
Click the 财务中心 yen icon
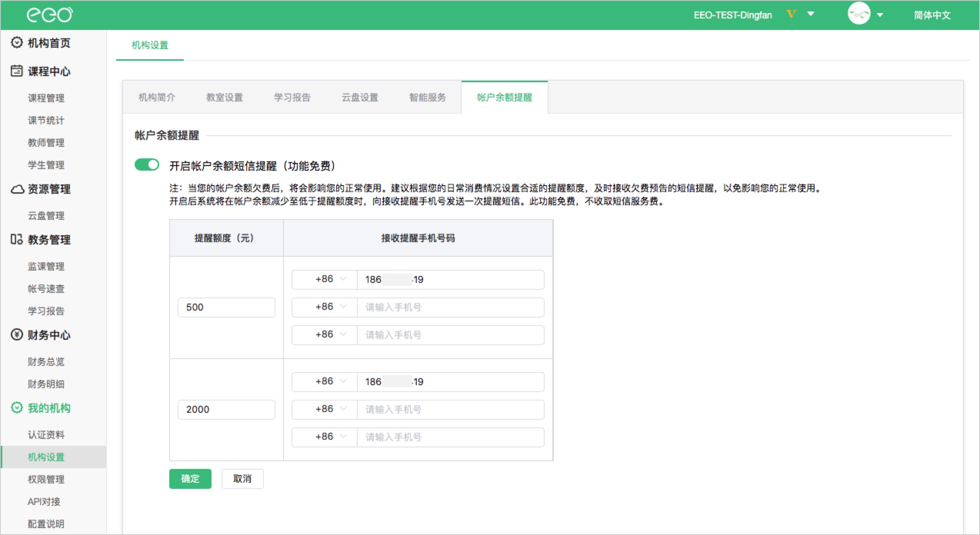17,335
